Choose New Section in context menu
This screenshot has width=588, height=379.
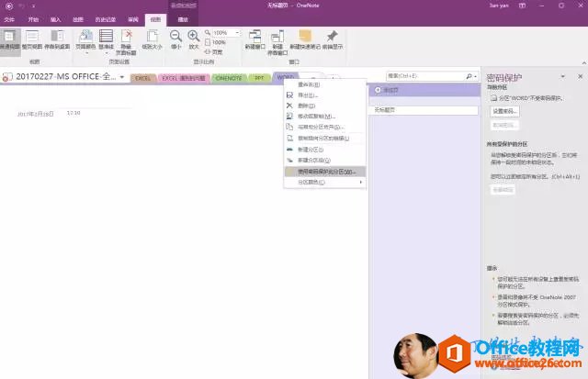324,150
